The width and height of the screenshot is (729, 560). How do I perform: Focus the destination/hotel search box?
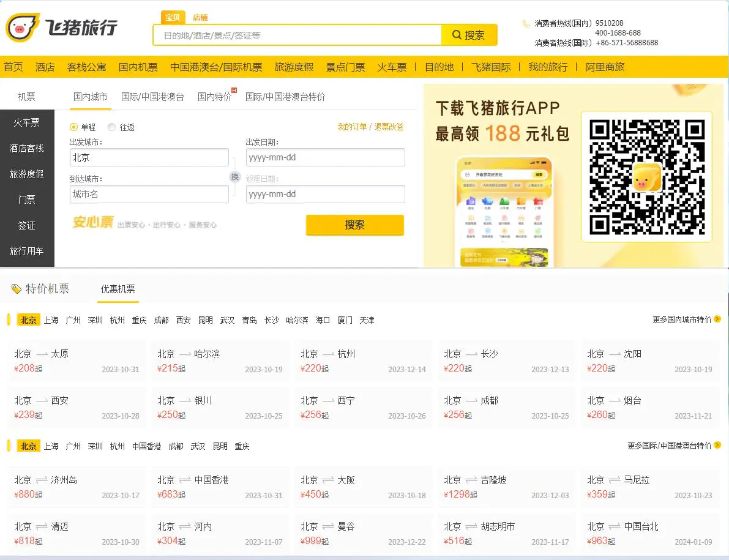click(297, 35)
